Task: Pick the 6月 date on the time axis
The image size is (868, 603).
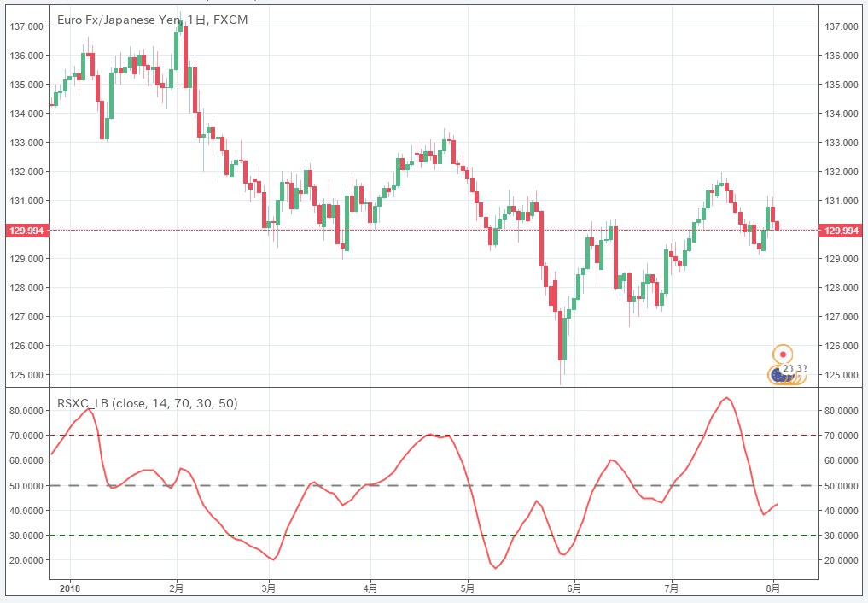Action: [x=574, y=588]
